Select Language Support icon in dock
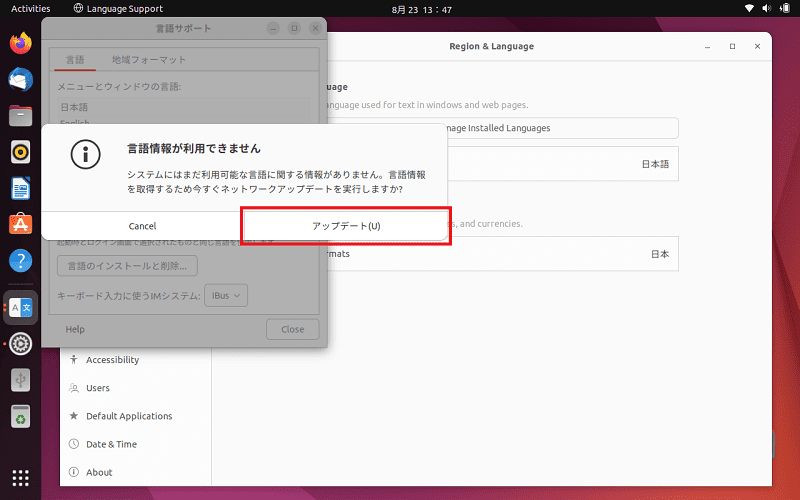The width and height of the screenshot is (800, 500). pos(20,308)
